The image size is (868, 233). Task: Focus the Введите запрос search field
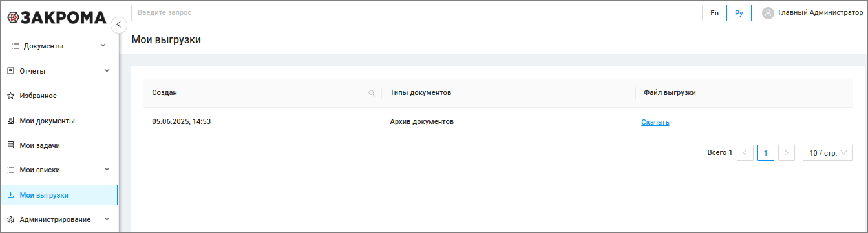(240, 13)
